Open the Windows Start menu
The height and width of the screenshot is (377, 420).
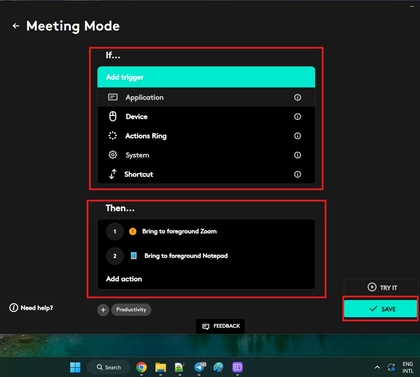click(x=75, y=367)
